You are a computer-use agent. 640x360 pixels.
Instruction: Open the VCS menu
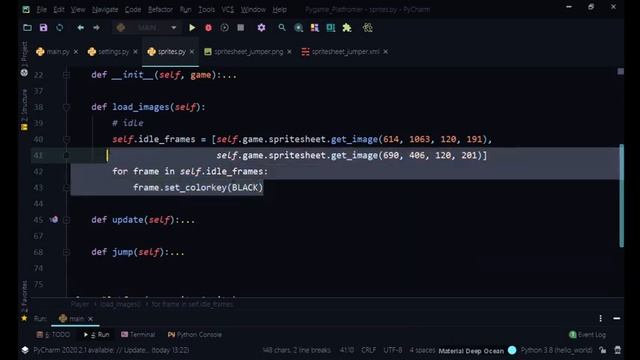228,9
